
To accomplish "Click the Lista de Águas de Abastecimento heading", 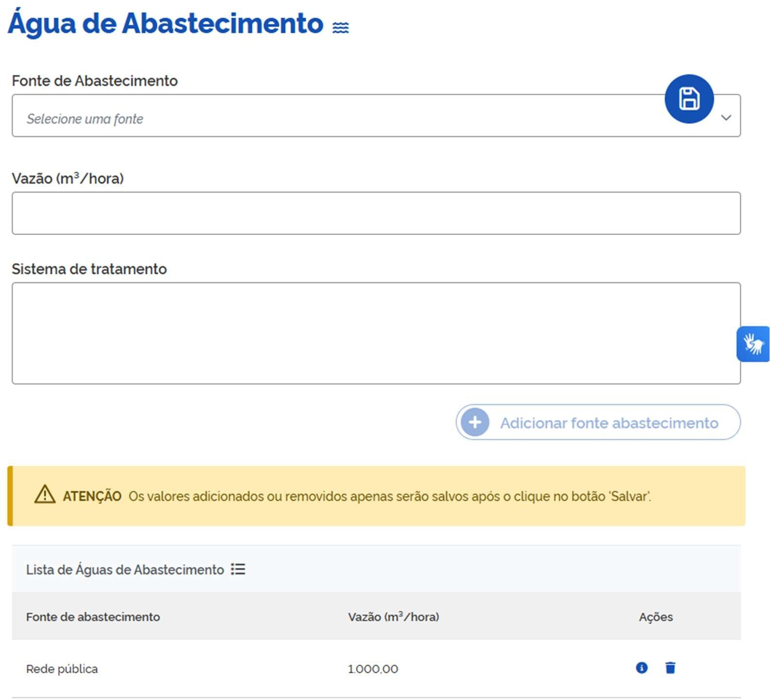I will point(125,570).
